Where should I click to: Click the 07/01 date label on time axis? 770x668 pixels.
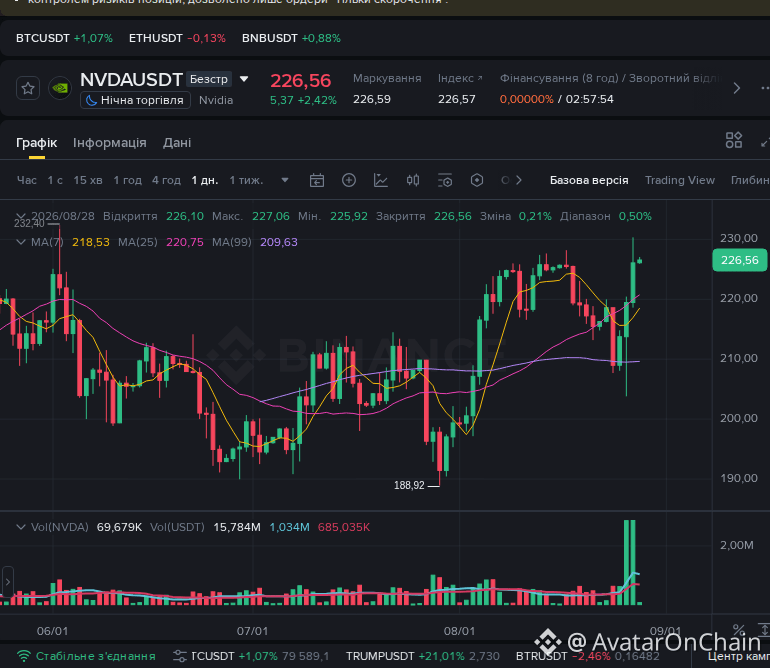(252, 631)
